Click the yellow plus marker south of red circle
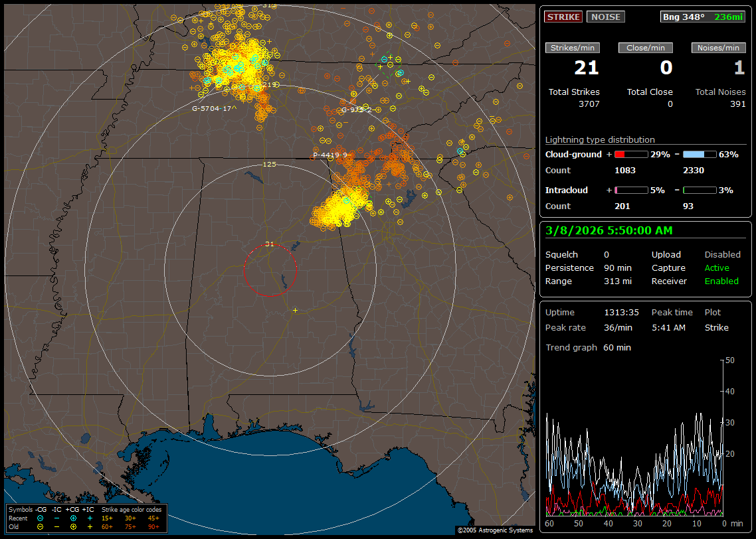Viewport: 756px width, 539px height. (295, 310)
